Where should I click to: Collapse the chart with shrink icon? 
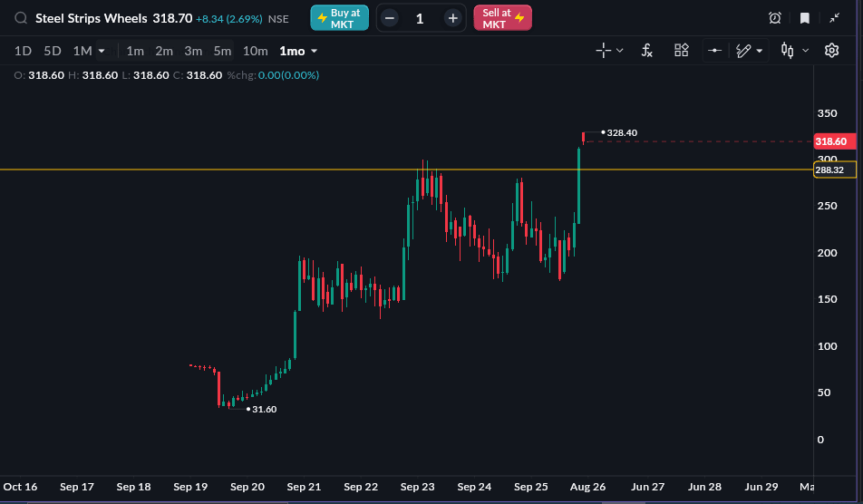(x=834, y=18)
